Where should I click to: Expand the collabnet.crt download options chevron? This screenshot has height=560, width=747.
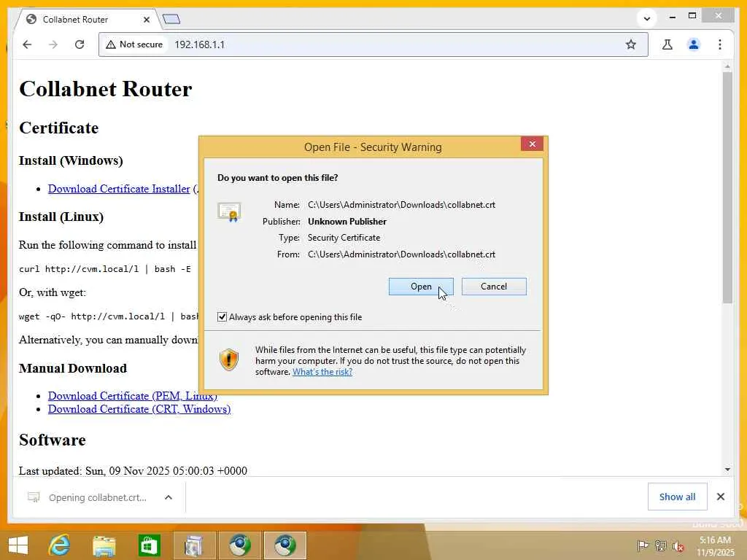coord(169,497)
